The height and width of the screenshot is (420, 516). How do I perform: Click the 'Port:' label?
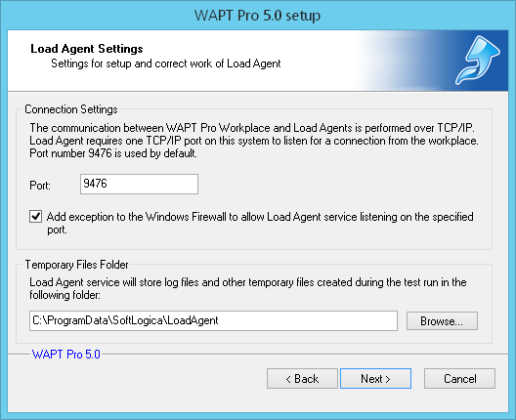40,186
